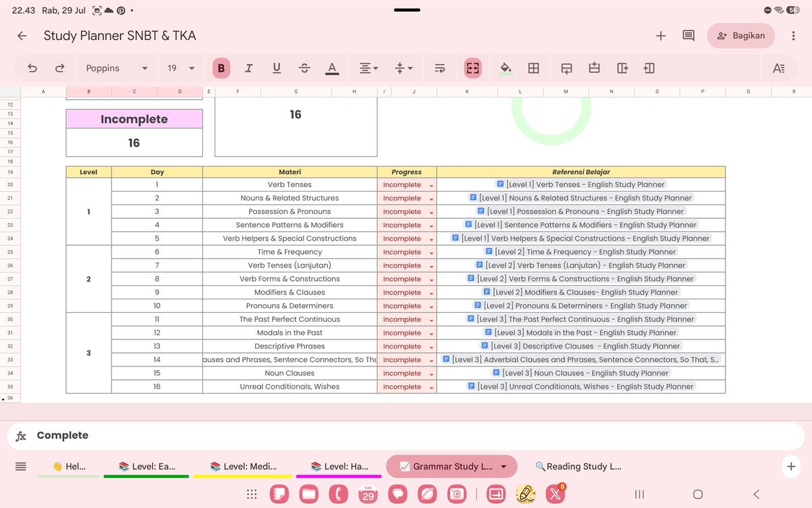Viewport: 812px width, 508px height.
Task: Insert a row below using toolbar icon
Action: coord(566,68)
